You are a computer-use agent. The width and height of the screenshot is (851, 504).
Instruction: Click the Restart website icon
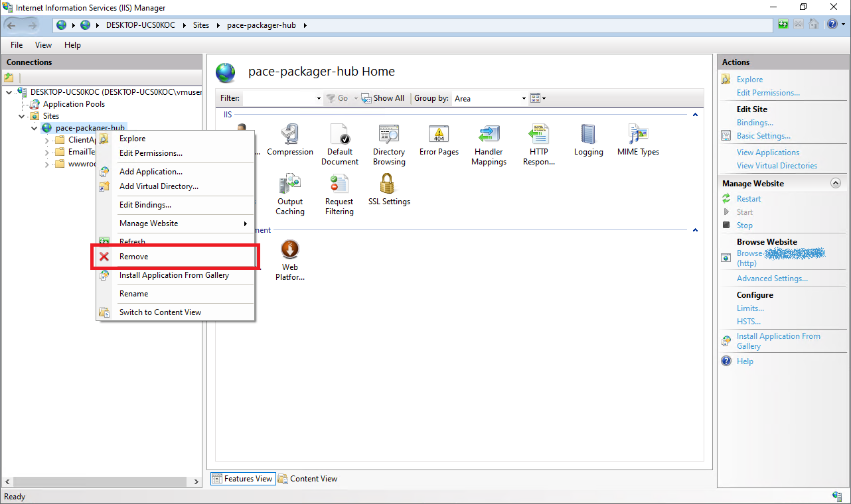click(x=726, y=199)
